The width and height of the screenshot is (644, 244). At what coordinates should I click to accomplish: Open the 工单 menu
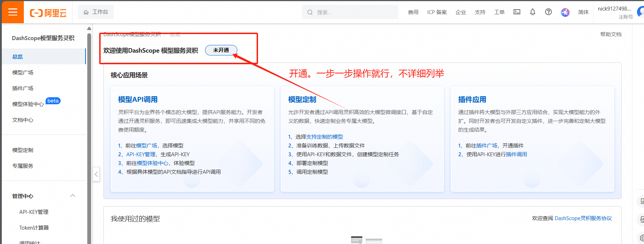(x=499, y=12)
